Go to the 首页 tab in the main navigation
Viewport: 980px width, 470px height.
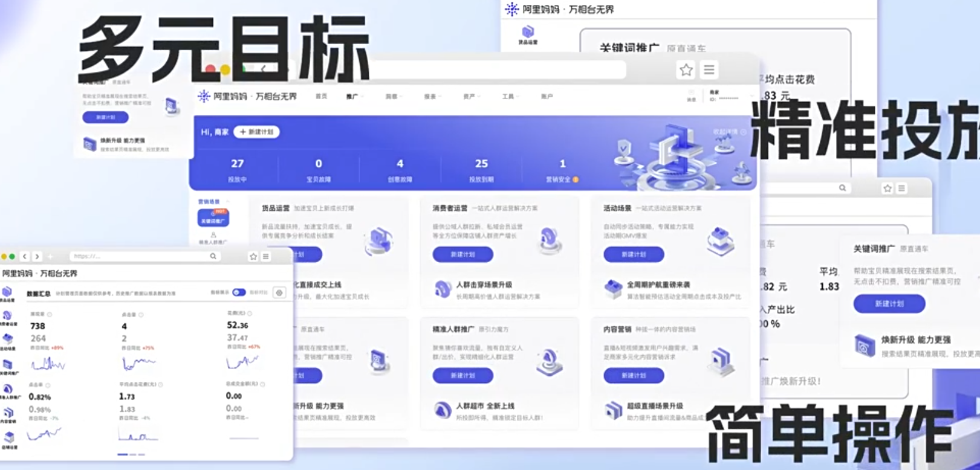tap(321, 97)
